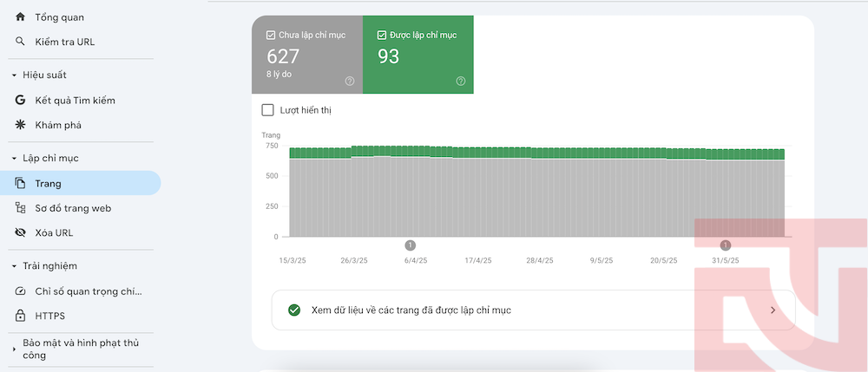Click the 8 lý do text
The width and height of the screenshot is (868, 372).
point(279,74)
